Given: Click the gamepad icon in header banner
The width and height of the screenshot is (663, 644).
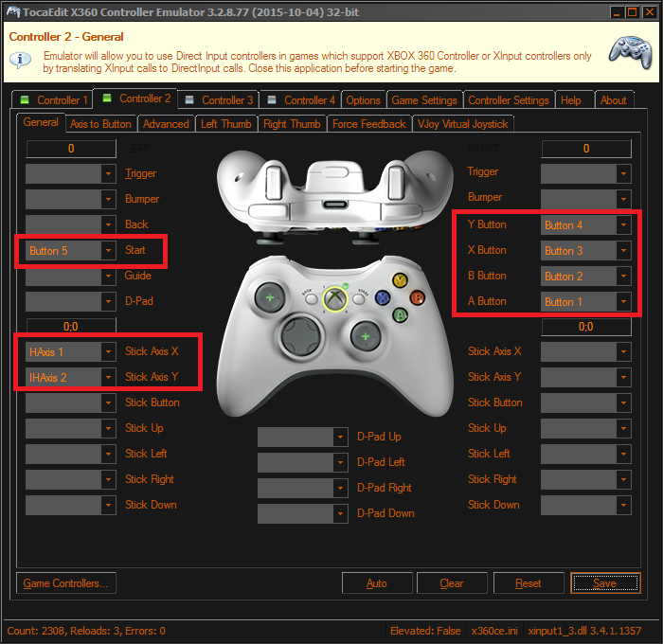Looking at the screenshot, I should [631, 52].
